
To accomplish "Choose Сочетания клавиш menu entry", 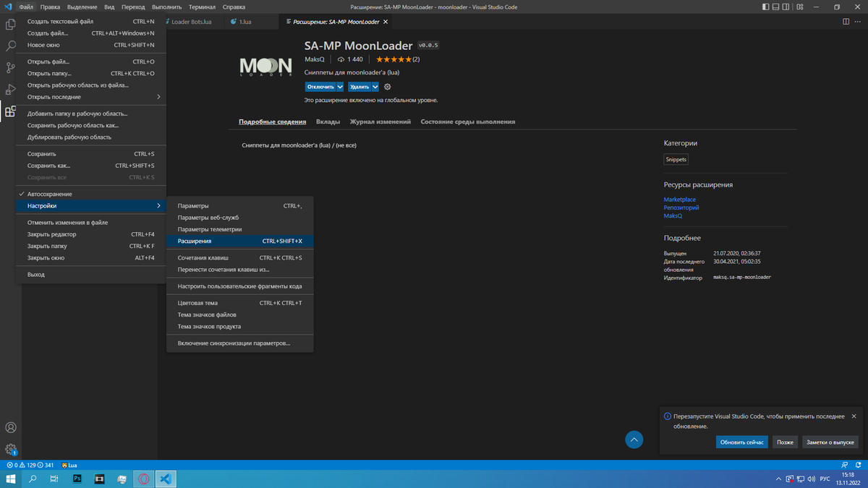I will 240,257.
